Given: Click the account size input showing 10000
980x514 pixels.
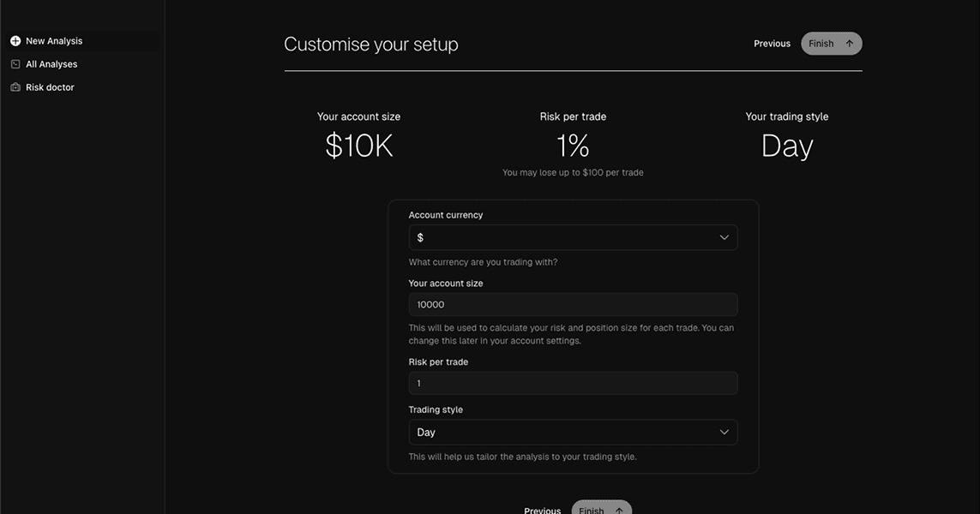Looking at the screenshot, I should 573,303.
